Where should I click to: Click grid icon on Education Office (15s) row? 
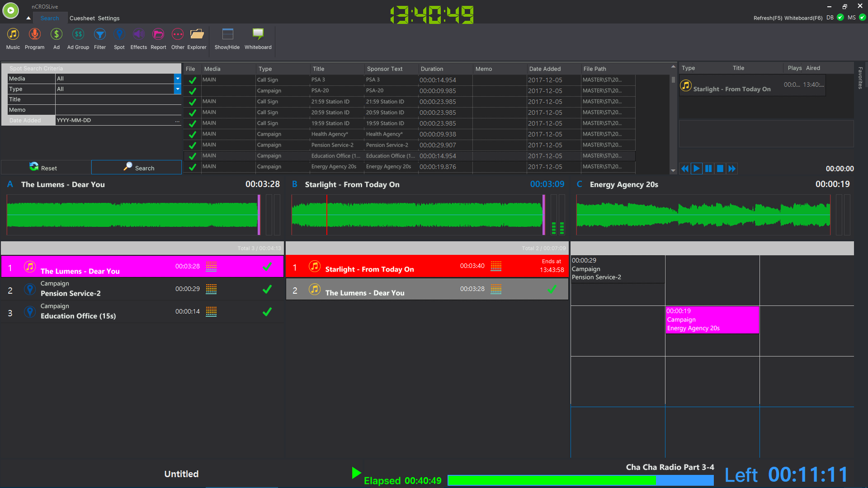tap(211, 312)
